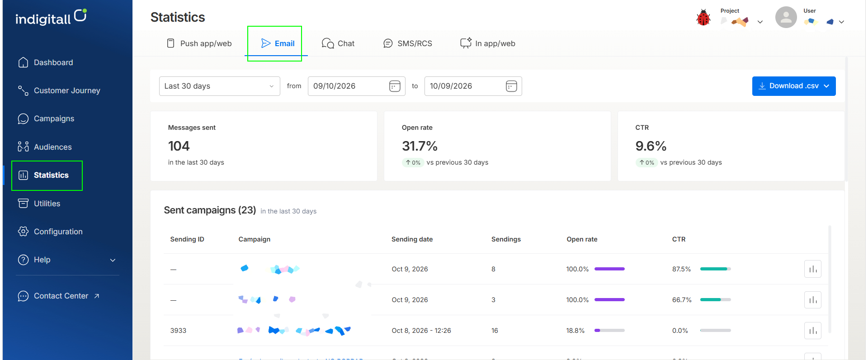868x360 pixels.
Task: Click the Oct 8, 2026 - 12:26 date
Action: (421, 331)
